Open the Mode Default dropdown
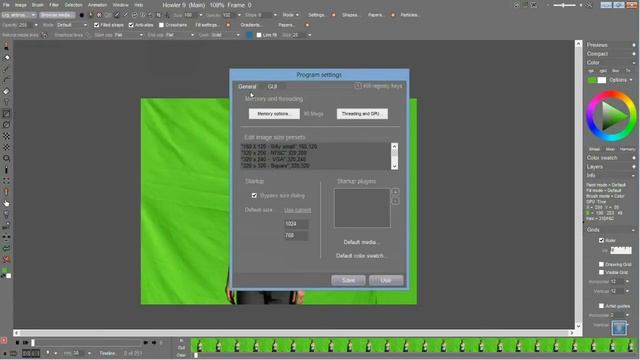This screenshot has height=360, width=640. (x=72, y=25)
